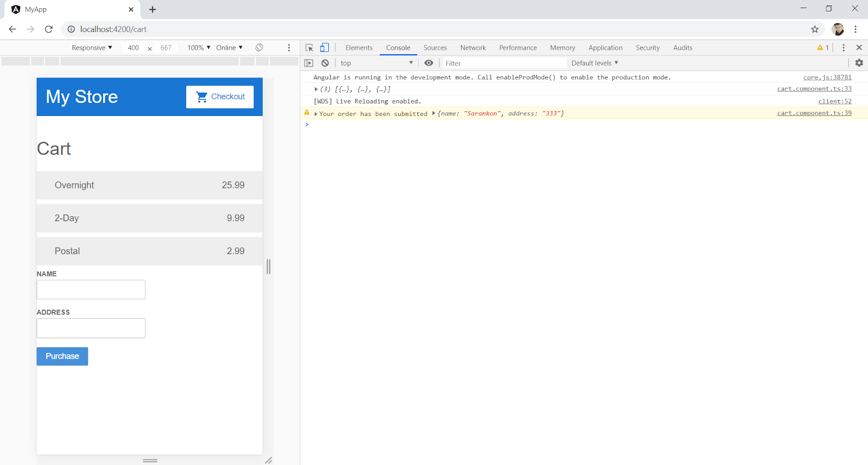868x465 pixels.
Task: Open the Security tab
Action: coord(648,48)
